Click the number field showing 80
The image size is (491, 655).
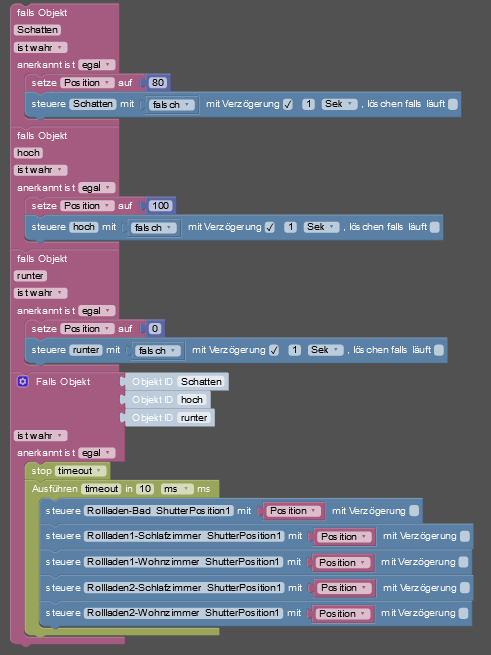coord(158,83)
